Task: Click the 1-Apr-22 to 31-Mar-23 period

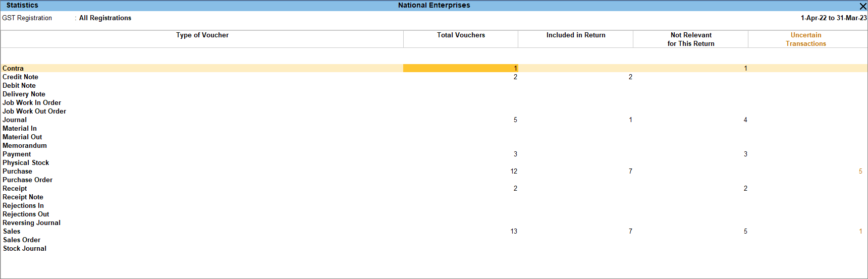Action: click(x=834, y=18)
